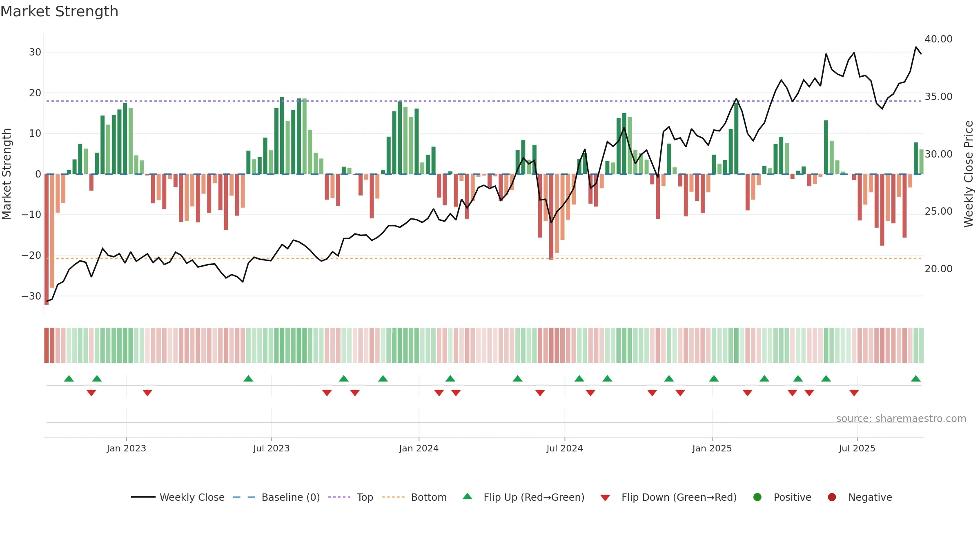Click the Flip Down red triangle legend icon
The height and width of the screenshot is (551, 980).
click(605, 498)
